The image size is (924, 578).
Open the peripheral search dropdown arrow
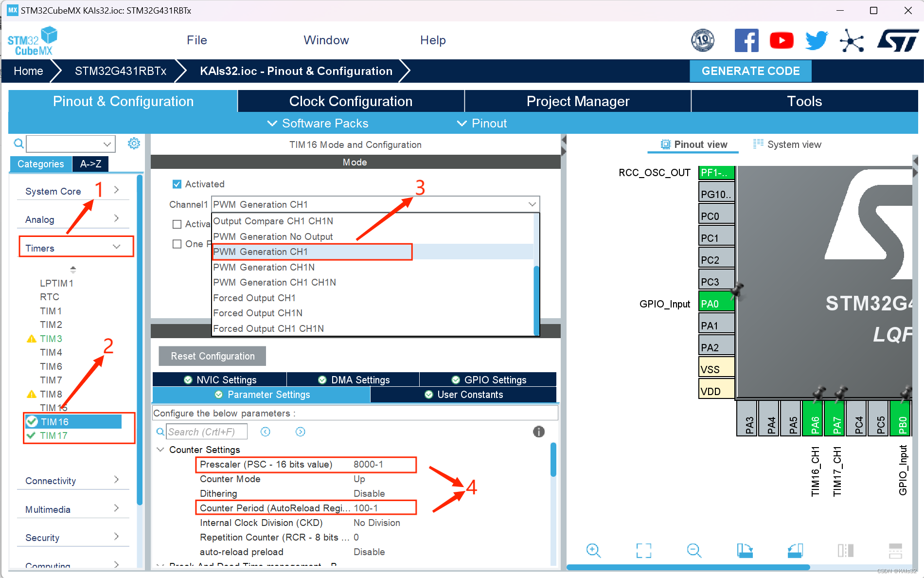(x=107, y=144)
